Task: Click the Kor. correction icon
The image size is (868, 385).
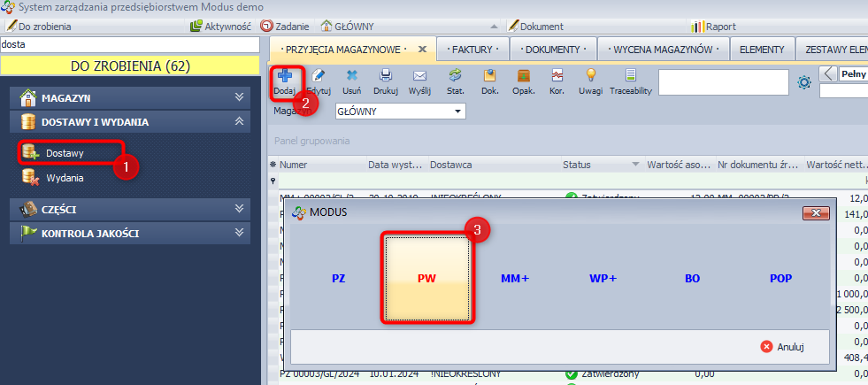Action: [557, 76]
